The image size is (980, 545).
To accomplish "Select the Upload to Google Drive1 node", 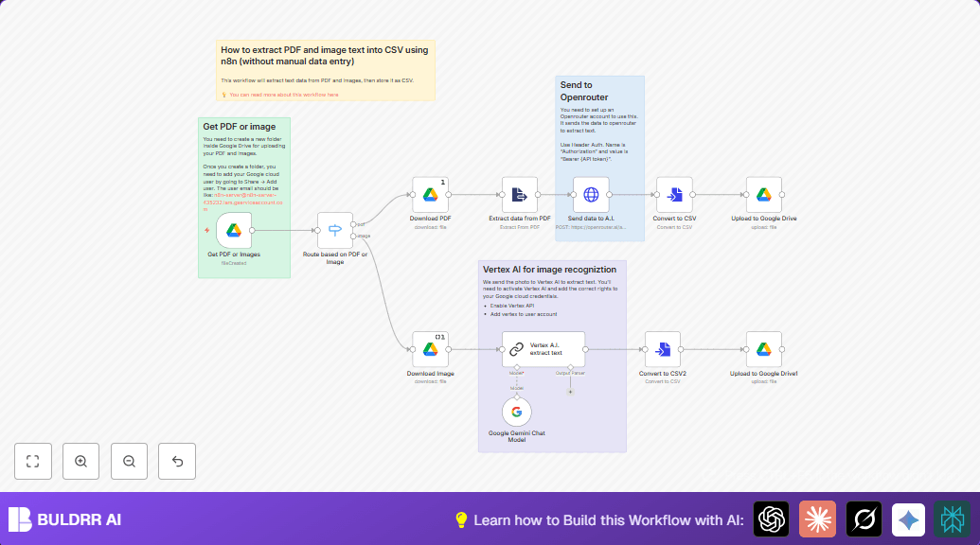I will 764,349.
